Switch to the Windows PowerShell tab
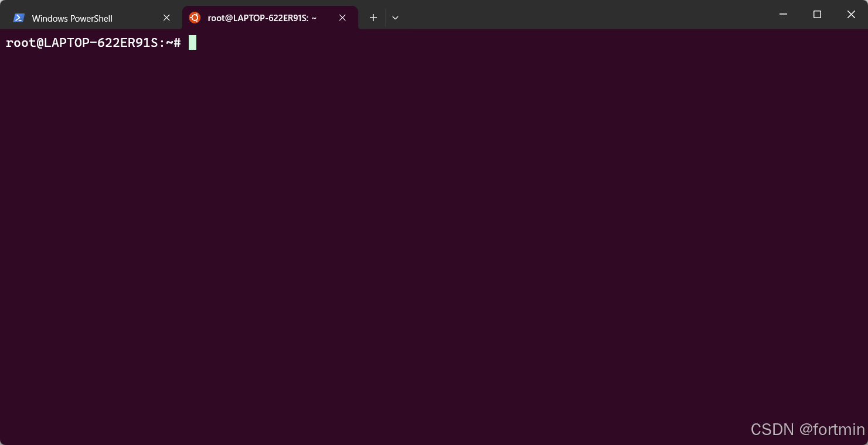 click(x=82, y=18)
